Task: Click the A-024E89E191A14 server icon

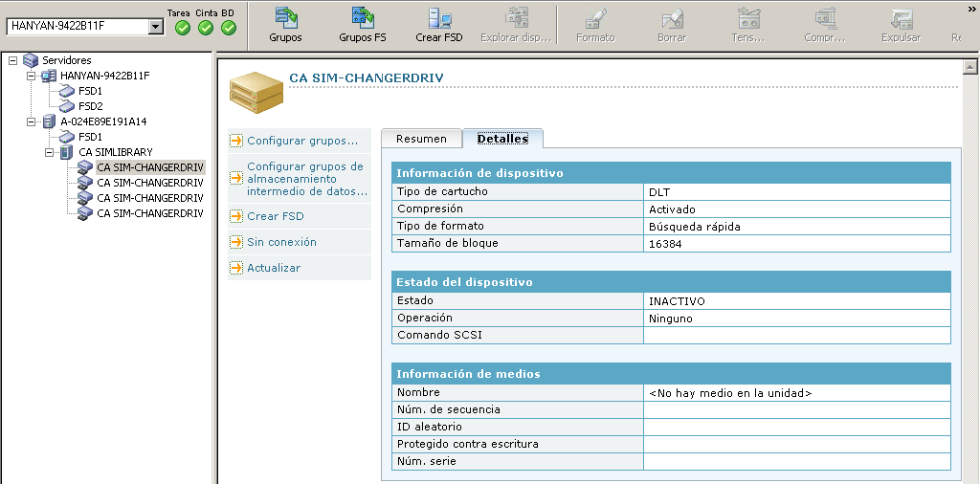Action: tap(49, 121)
